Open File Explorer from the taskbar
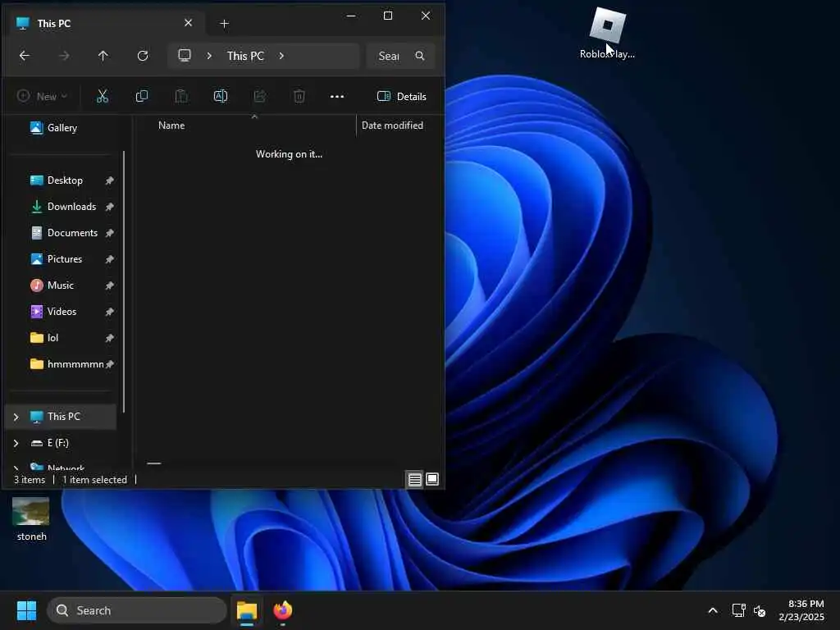 [247, 610]
